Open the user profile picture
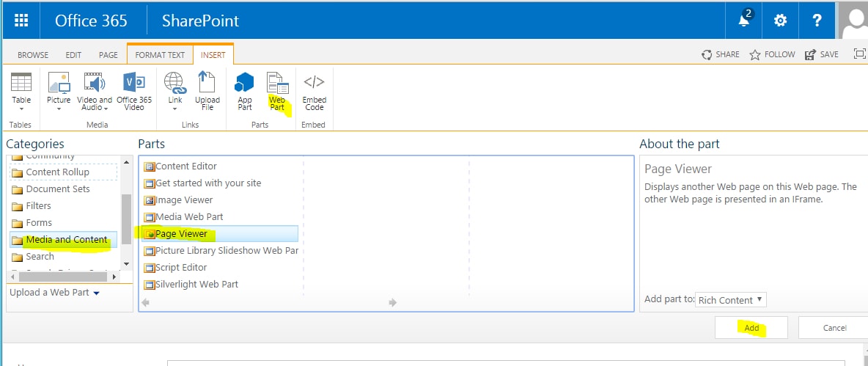Viewport: 868px width, 366px height. [853, 21]
